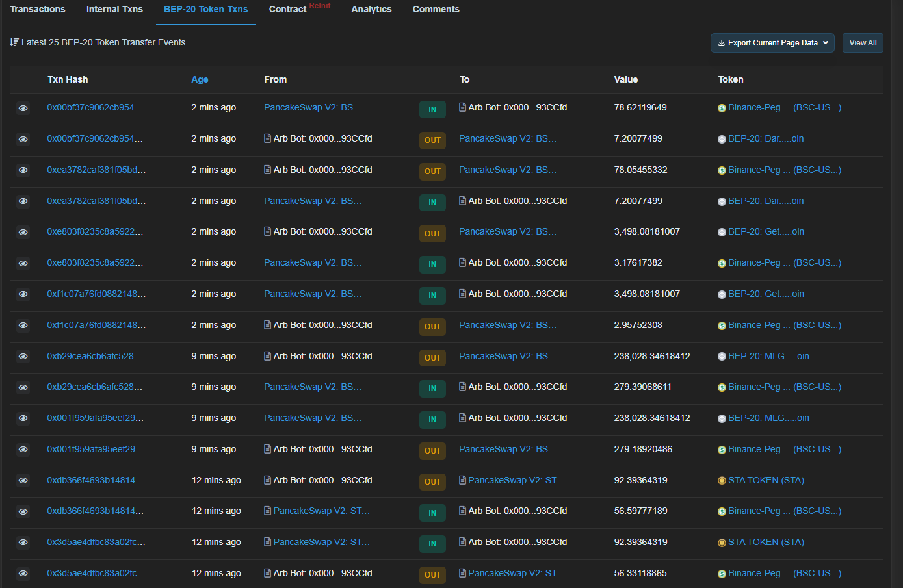The width and height of the screenshot is (903, 588).
Task: Open PancakeSwap V2: ST recipient in 0xdb366f4693b14814 OUT row
Action: 516,480
